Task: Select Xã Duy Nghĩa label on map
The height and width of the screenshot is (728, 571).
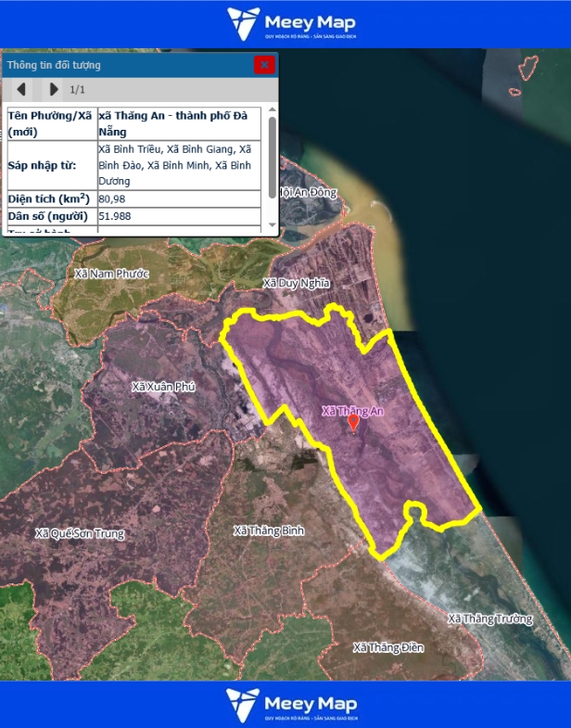Action: pyautogui.click(x=297, y=283)
